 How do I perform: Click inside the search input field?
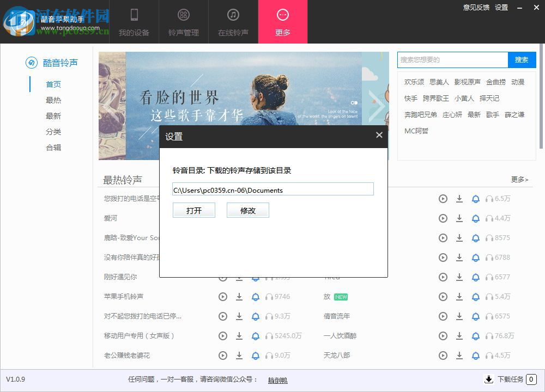[452, 60]
